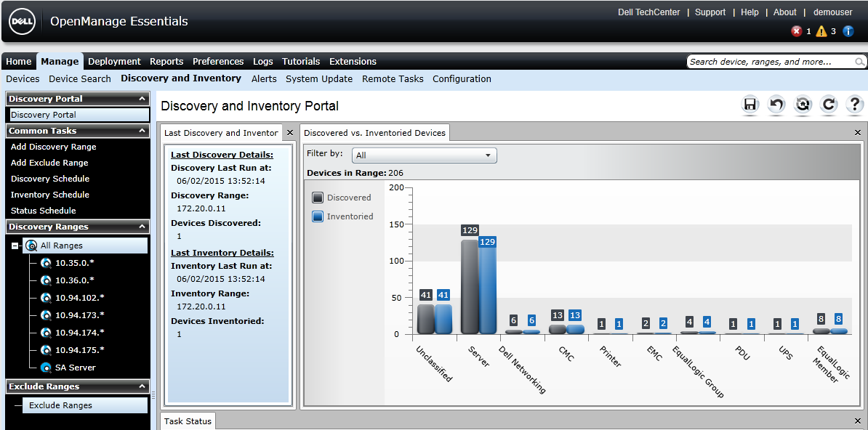
Task: Click the range icon beside 10.94.174.*
Action: point(46,333)
